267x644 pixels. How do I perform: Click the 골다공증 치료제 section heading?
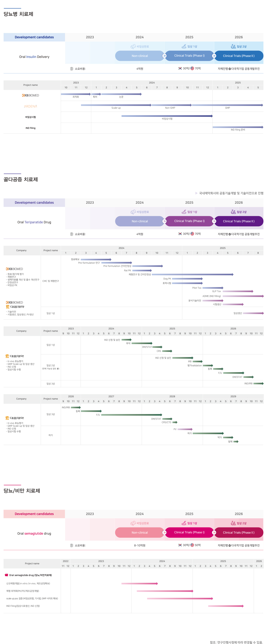click(21, 180)
